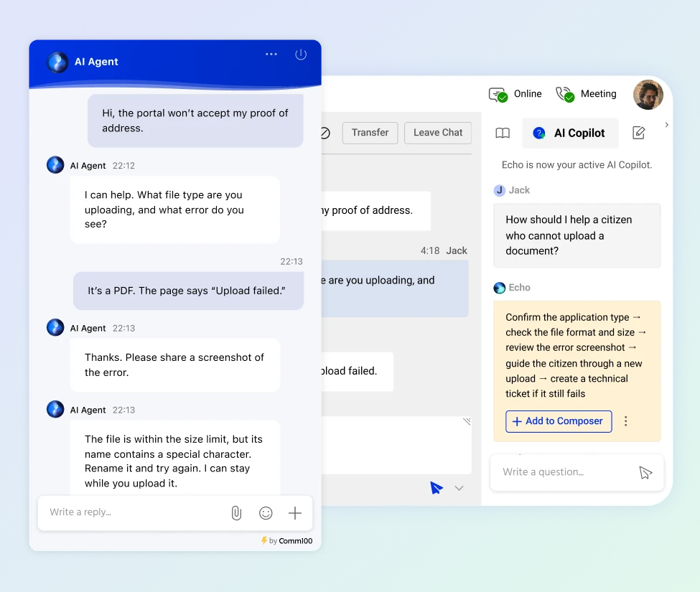The image size is (700, 592).
Task: Click the 'How should I help a citizen' question
Action: [x=577, y=235]
